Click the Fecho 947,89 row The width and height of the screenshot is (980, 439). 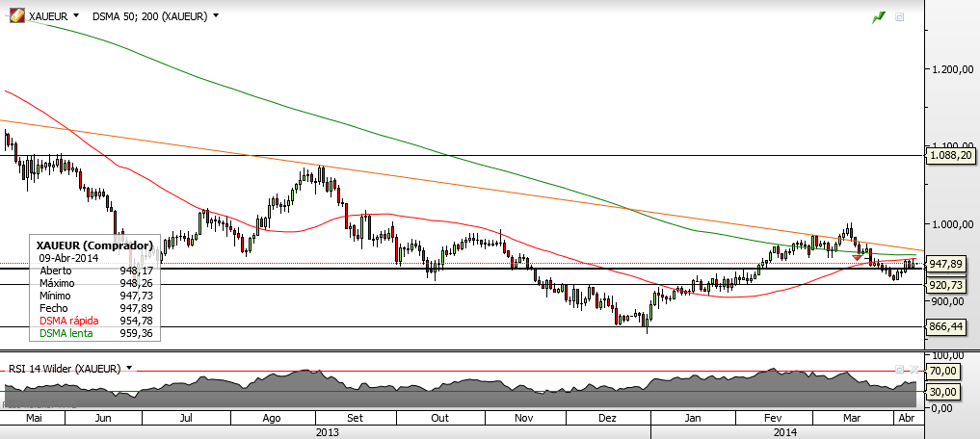[x=95, y=308]
